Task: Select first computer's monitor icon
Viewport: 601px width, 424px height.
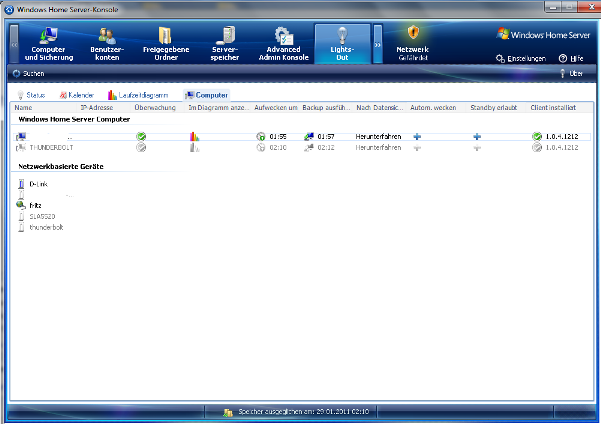Action: pyautogui.click(x=21, y=136)
